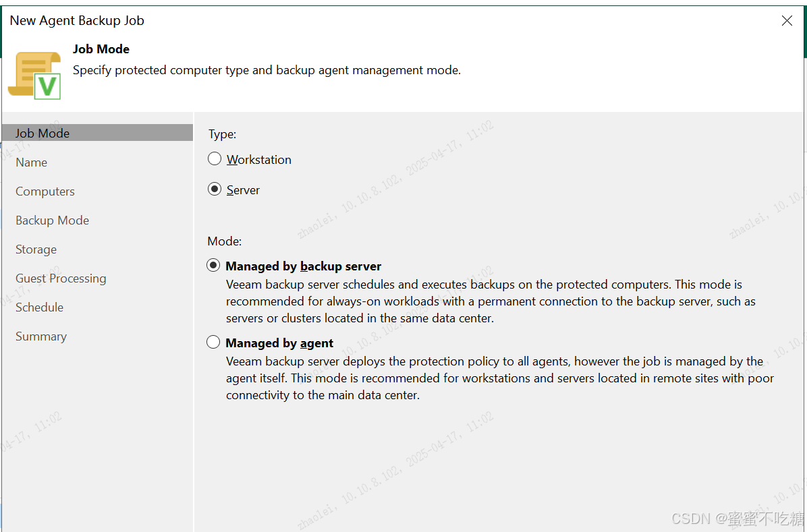Click the description under Managed by backup server
Image resolution: width=807 pixels, height=532 pixels.
click(x=491, y=301)
